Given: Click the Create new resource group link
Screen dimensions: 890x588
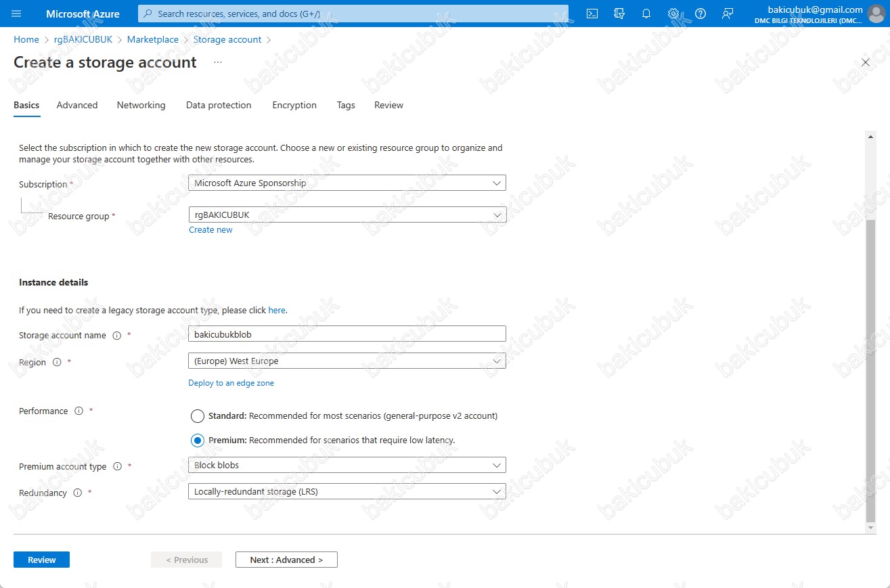Looking at the screenshot, I should tap(210, 230).
